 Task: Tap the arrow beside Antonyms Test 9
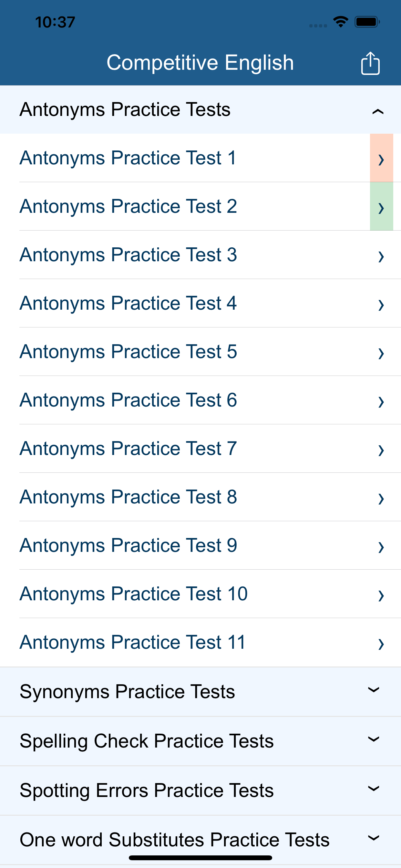(x=381, y=547)
